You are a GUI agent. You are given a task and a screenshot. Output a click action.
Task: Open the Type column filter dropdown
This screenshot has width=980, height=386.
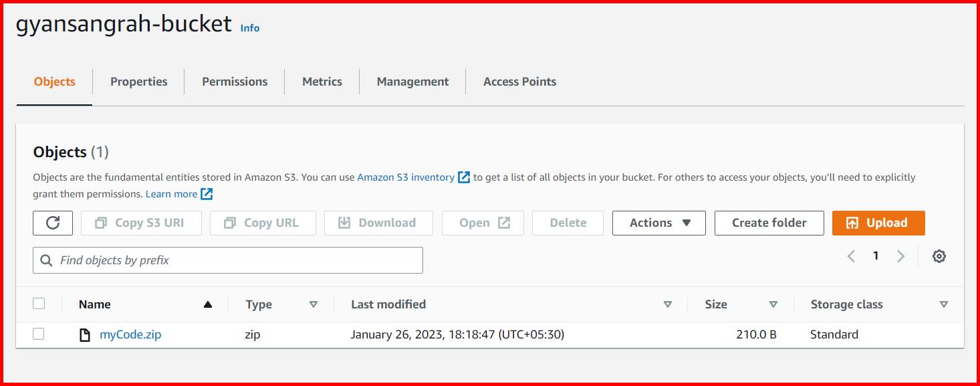pos(314,304)
